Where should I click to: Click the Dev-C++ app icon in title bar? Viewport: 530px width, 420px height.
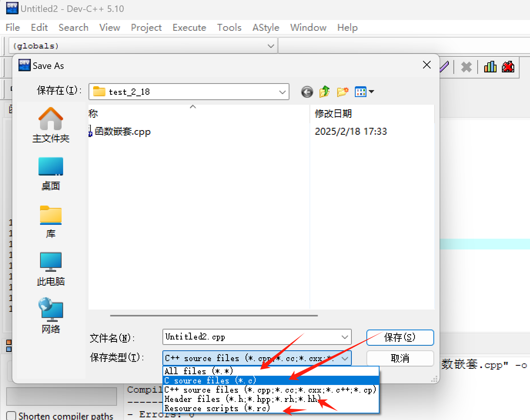12,8
